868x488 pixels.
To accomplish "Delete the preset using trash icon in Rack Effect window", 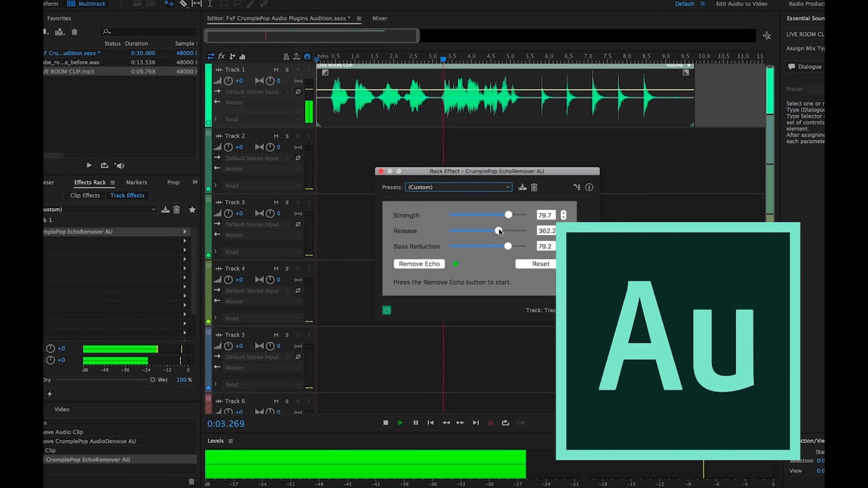I will point(534,187).
